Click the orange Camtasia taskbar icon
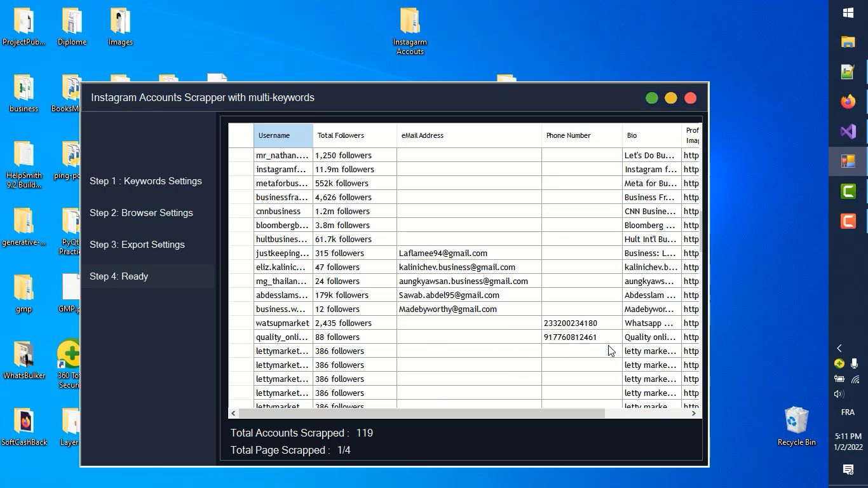 tap(848, 221)
